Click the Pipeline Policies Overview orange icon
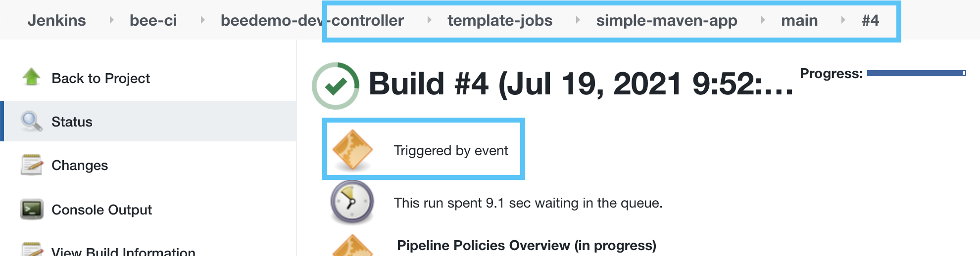Image resolution: width=980 pixels, height=256 pixels. click(x=352, y=246)
